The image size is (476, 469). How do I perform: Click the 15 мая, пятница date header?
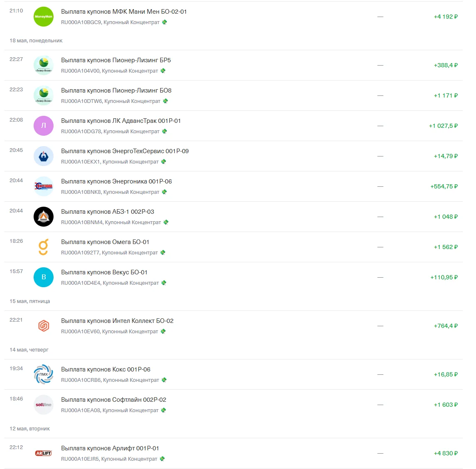pos(30,301)
